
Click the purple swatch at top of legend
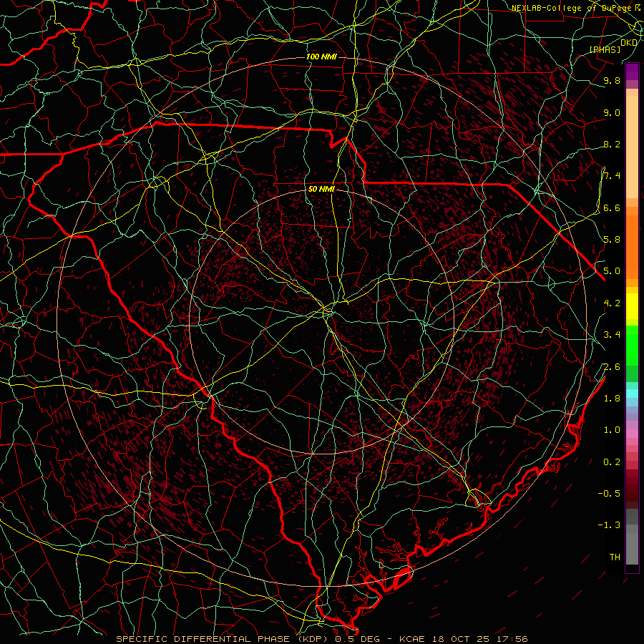click(x=632, y=72)
